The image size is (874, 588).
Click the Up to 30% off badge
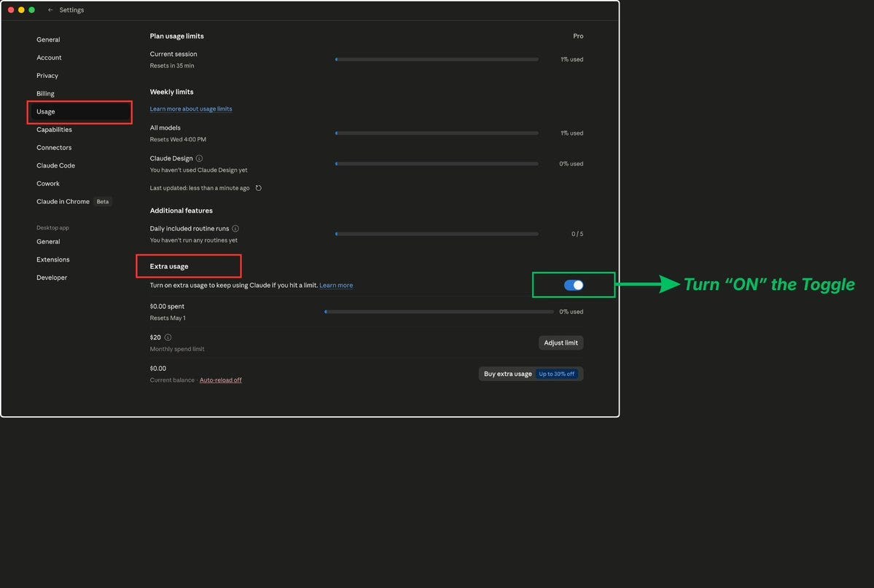click(x=556, y=374)
